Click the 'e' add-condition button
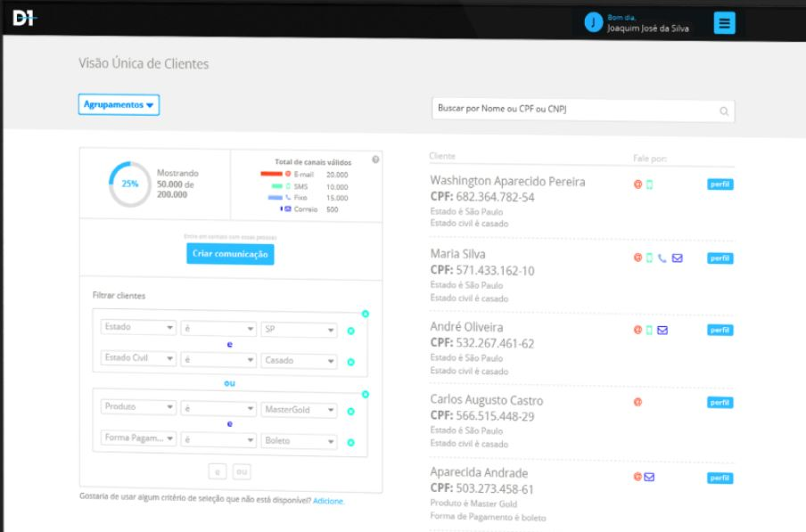 coord(218,471)
